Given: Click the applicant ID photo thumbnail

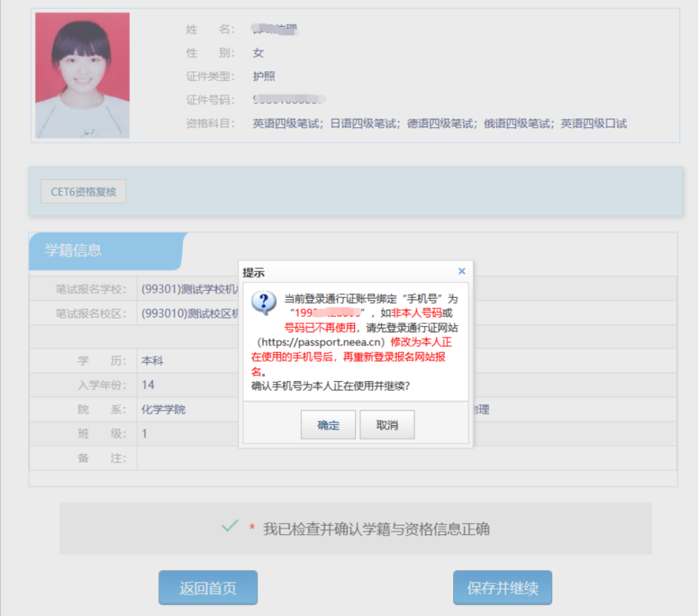Looking at the screenshot, I should point(82,75).
